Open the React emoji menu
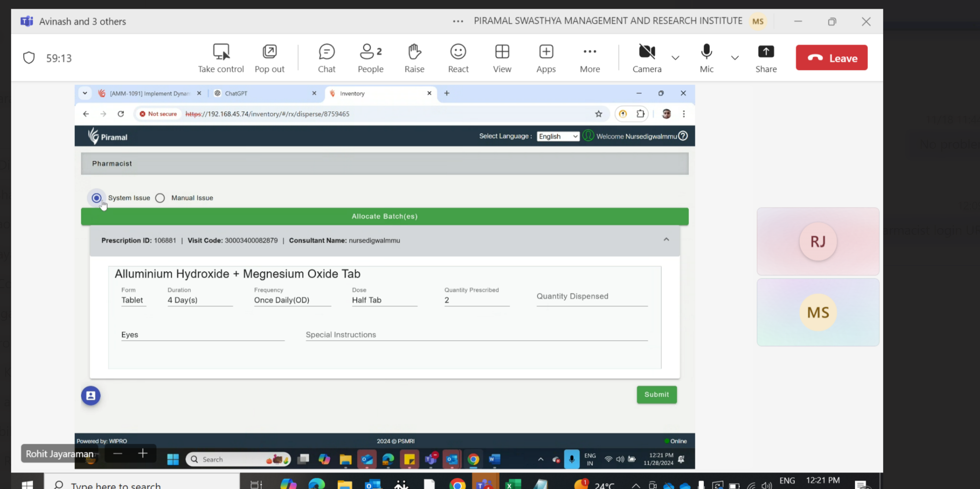This screenshot has width=980, height=489. point(458,52)
